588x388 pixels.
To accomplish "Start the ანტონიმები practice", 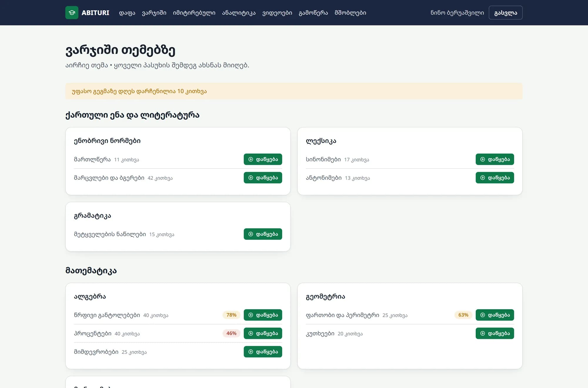I will tap(495, 178).
